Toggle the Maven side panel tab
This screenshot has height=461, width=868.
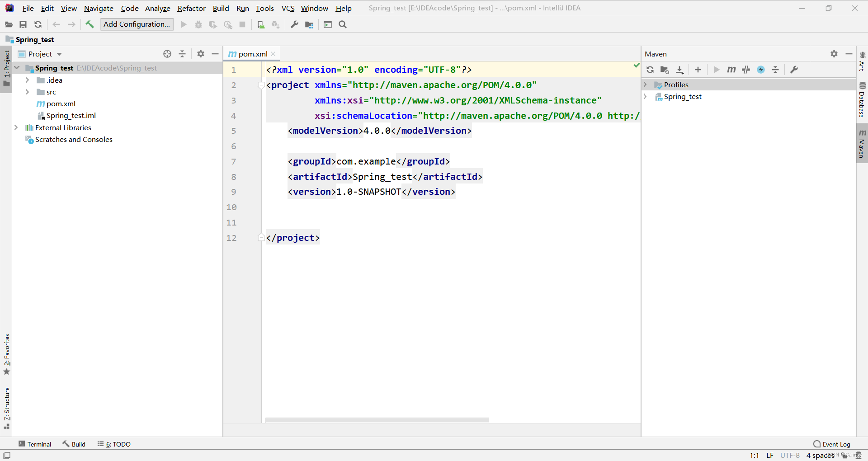click(x=862, y=143)
